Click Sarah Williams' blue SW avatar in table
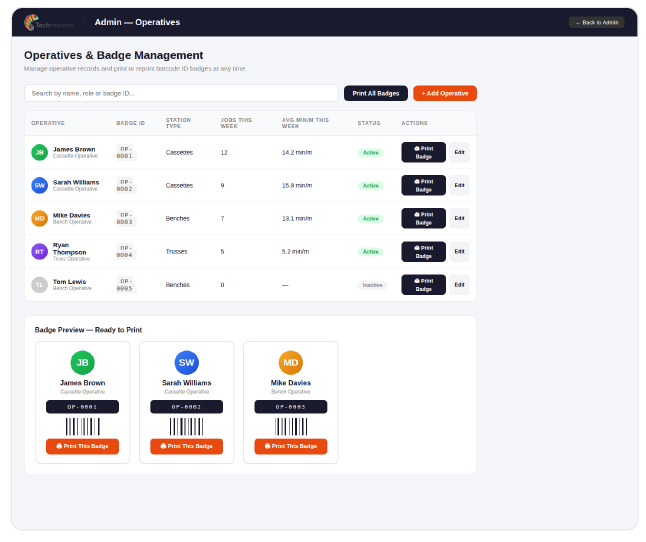The width and height of the screenshot is (646, 542). (40, 185)
